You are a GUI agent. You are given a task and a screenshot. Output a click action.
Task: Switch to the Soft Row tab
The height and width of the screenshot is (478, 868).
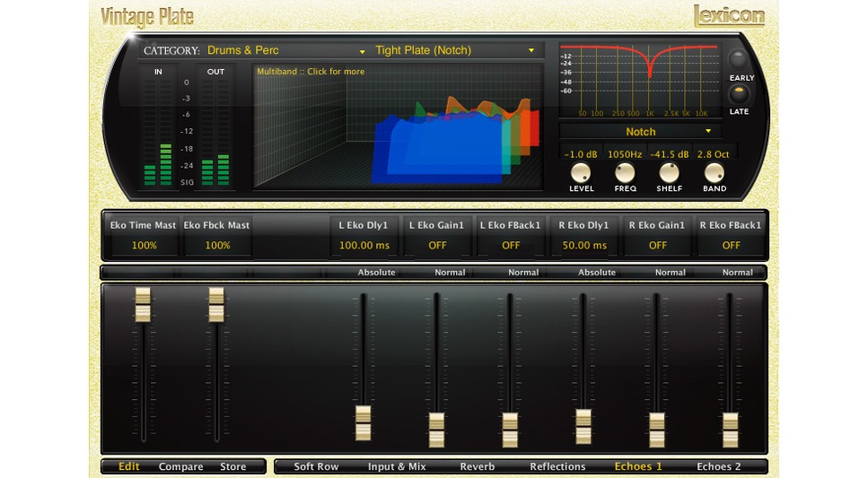tap(316, 466)
